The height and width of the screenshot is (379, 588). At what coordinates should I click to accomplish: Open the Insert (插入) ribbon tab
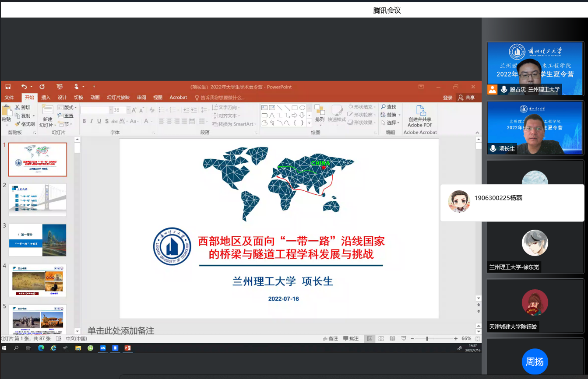(x=46, y=98)
